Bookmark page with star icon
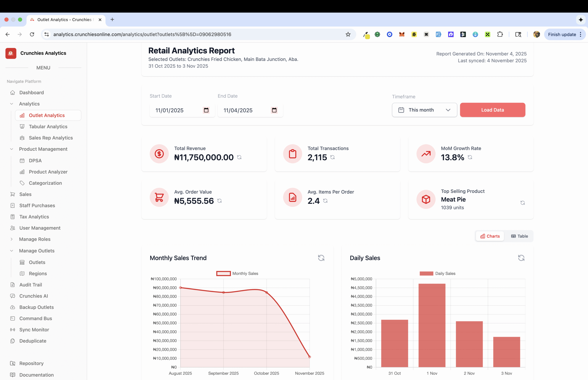This screenshot has width=588, height=380. coord(348,34)
